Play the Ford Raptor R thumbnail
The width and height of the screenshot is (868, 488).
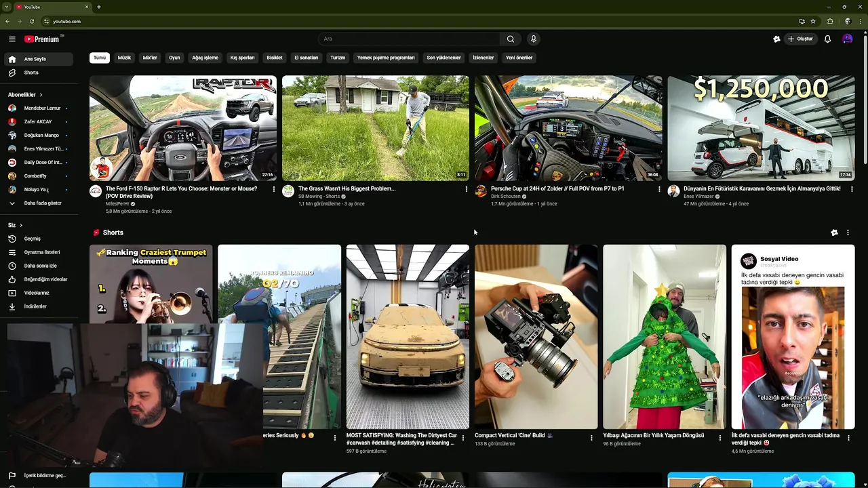pyautogui.click(x=183, y=128)
